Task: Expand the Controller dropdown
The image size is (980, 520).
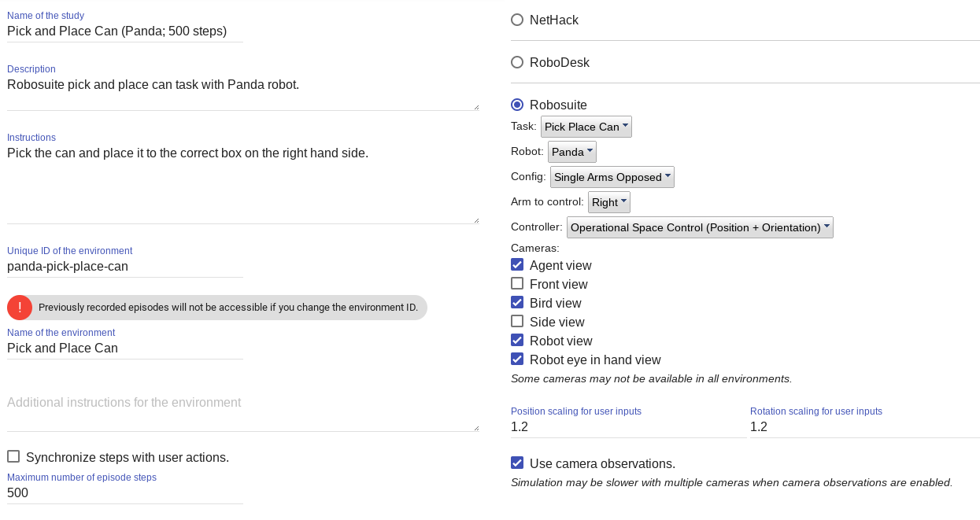Action: tap(699, 227)
